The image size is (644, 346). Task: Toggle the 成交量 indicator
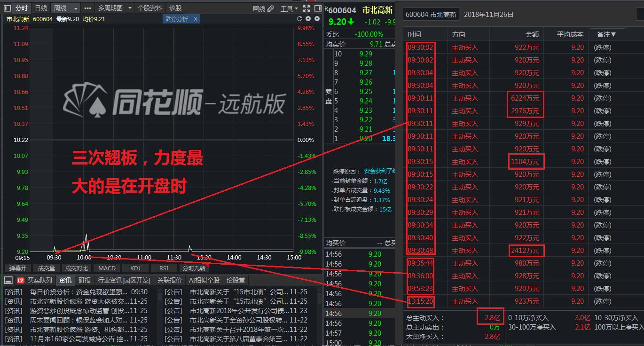coord(47,268)
